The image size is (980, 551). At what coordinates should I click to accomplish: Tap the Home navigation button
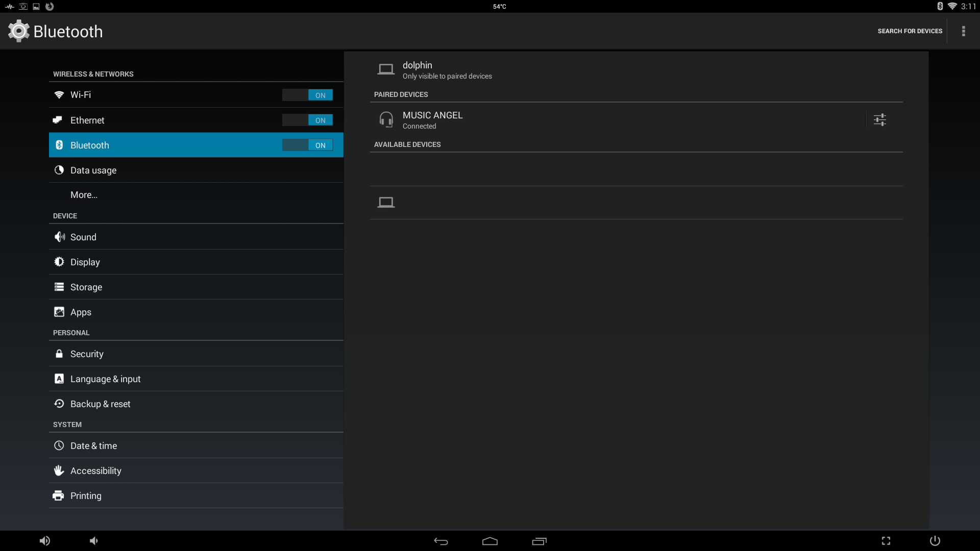pos(490,541)
